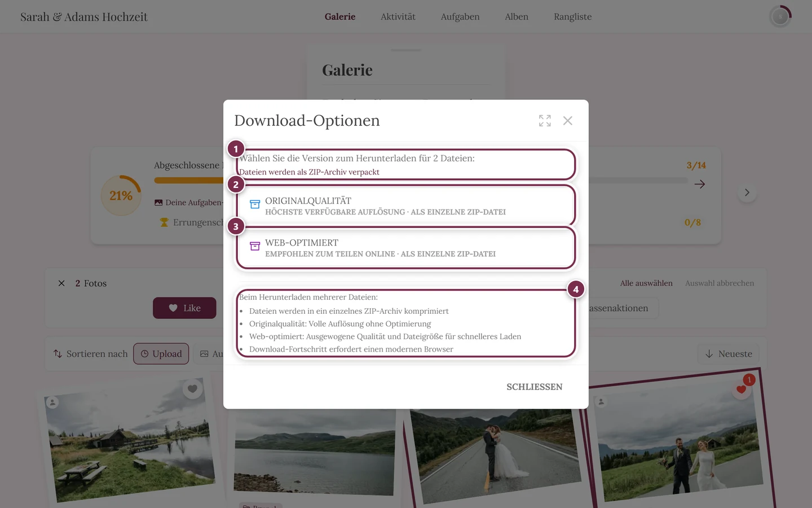Click the Deine Aufgaben image icon

[x=158, y=203]
